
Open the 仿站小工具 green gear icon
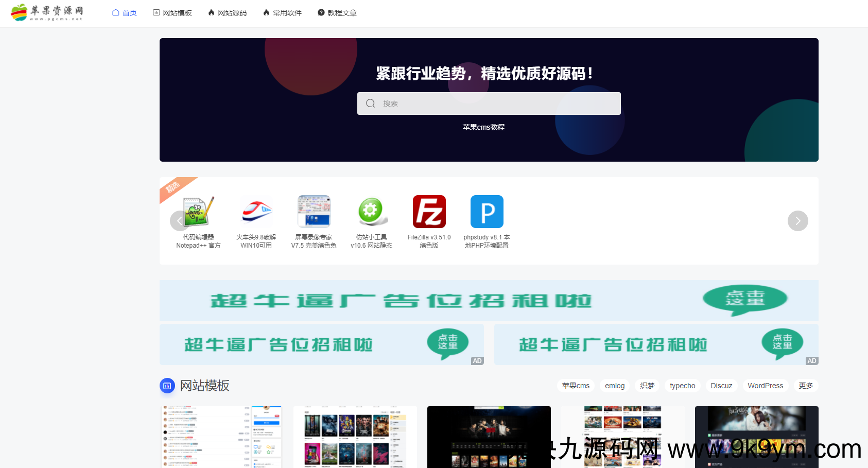(372, 212)
